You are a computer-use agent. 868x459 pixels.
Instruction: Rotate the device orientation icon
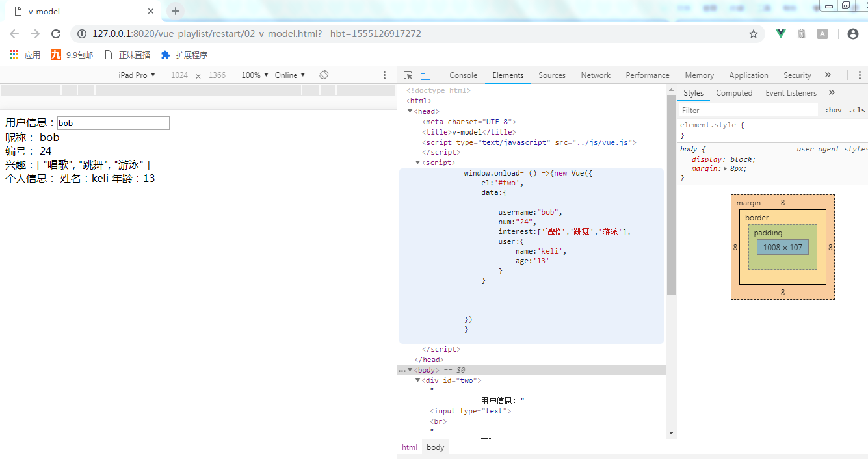(324, 75)
